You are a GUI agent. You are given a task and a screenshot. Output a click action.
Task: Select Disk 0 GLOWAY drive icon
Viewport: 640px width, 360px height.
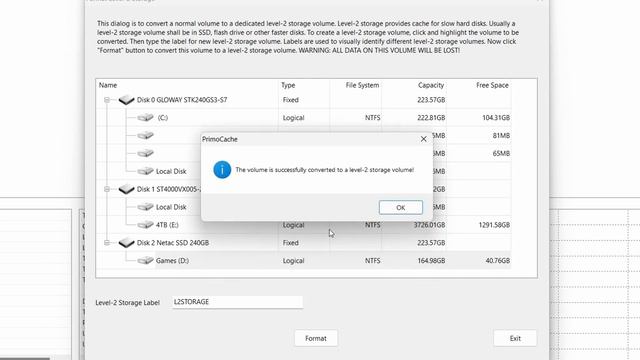[127, 100]
